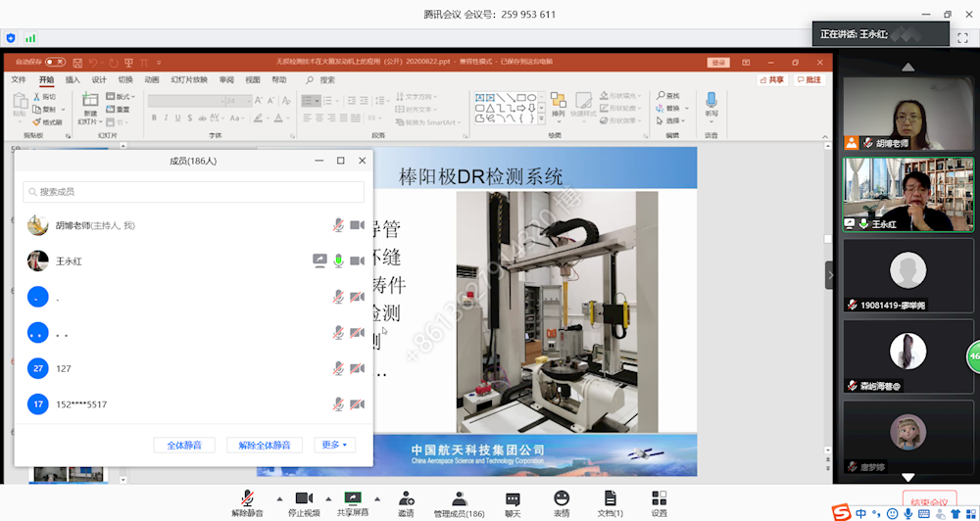The image size is (980, 521).
Task: Click the 共享屏幕 share screen icon
Action: [353, 498]
